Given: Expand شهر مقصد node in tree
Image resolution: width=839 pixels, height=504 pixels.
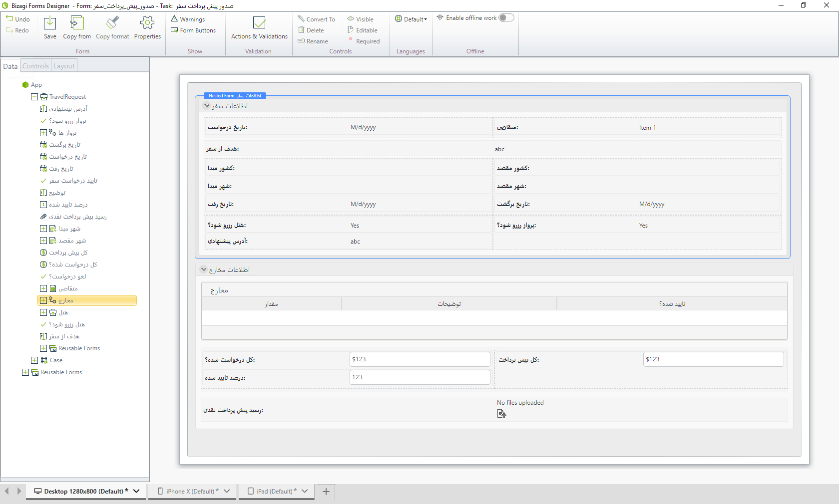Looking at the screenshot, I should [x=43, y=241].
